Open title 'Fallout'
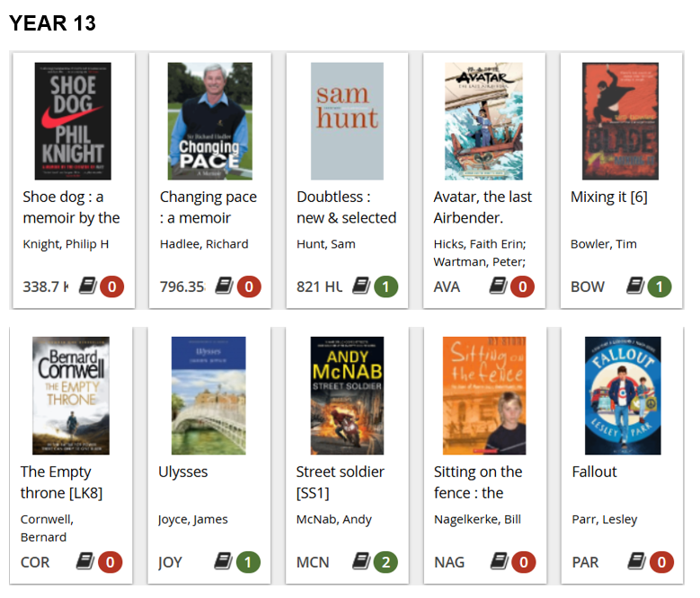The width and height of the screenshot is (700, 598). coord(594,471)
